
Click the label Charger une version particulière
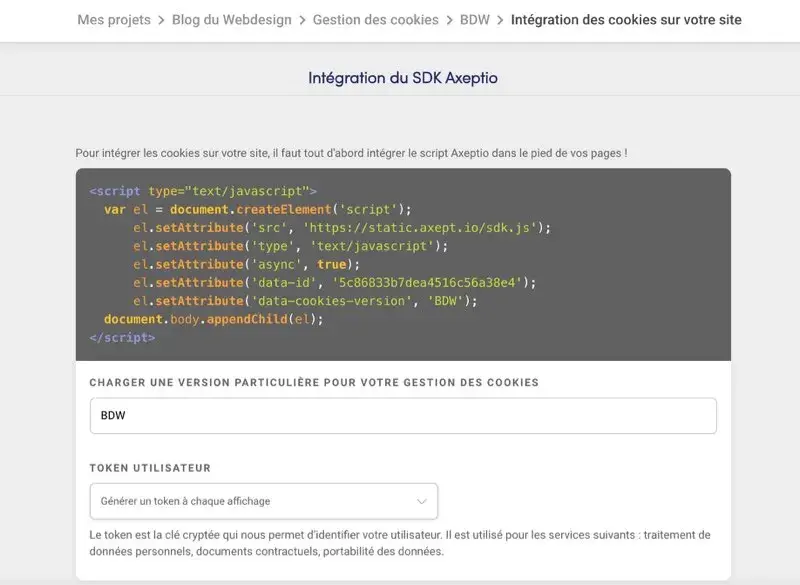(x=314, y=383)
